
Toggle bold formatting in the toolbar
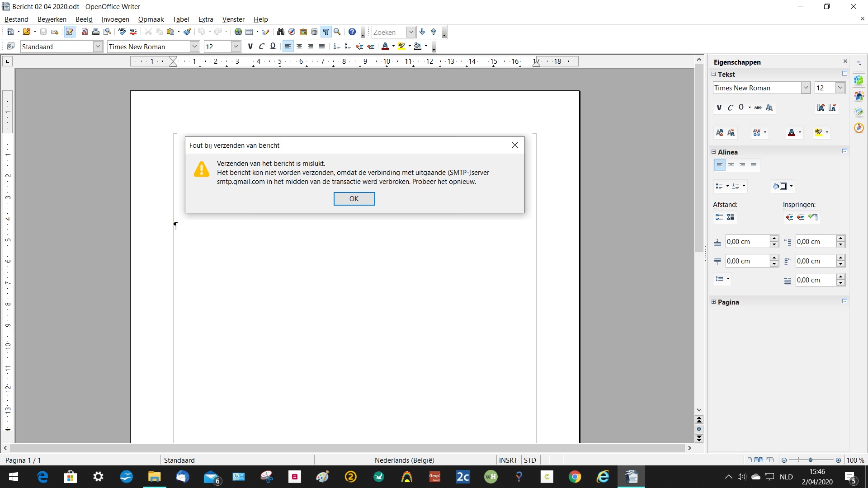[250, 47]
